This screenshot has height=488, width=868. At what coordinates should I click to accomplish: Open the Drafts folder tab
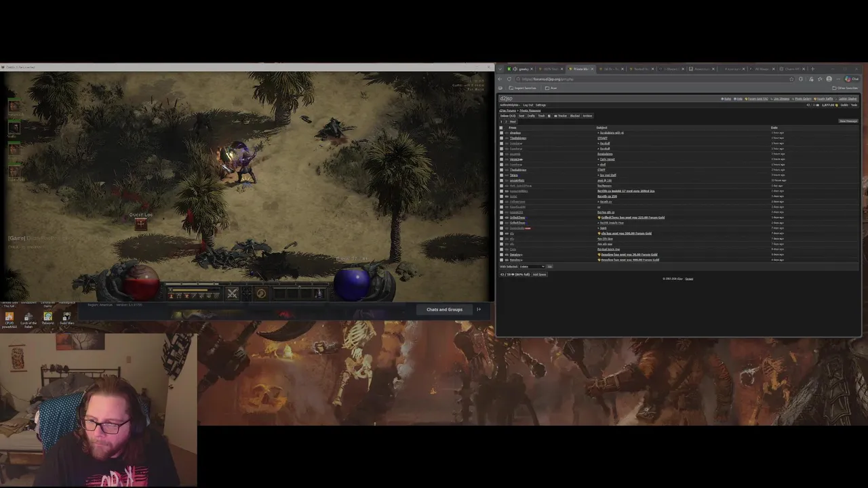(531, 116)
